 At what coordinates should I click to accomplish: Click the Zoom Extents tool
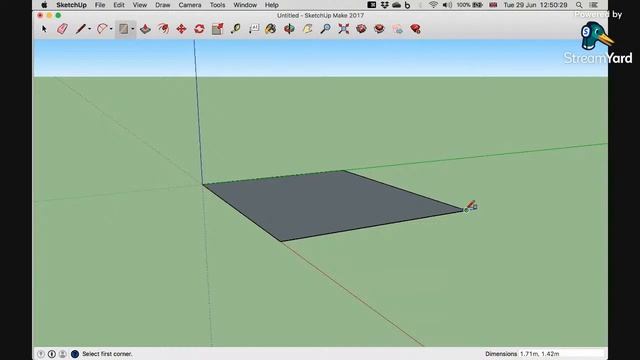[344, 29]
